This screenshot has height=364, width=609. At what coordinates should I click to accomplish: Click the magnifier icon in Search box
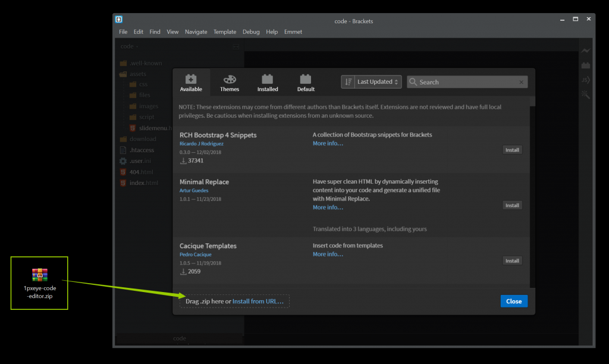[413, 82]
